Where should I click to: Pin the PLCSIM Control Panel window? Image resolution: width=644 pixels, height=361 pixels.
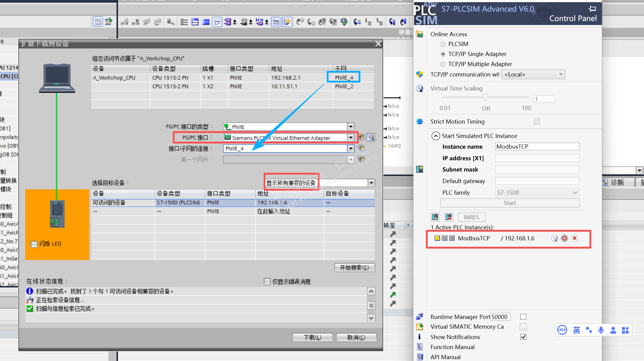coord(592,9)
